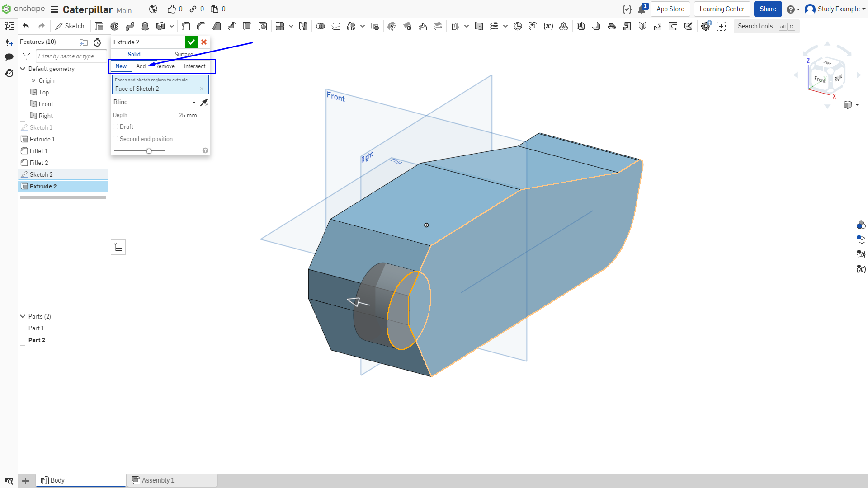Open the App Store
This screenshot has width=868, height=488.
pyautogui.click(x=670, y=9)
